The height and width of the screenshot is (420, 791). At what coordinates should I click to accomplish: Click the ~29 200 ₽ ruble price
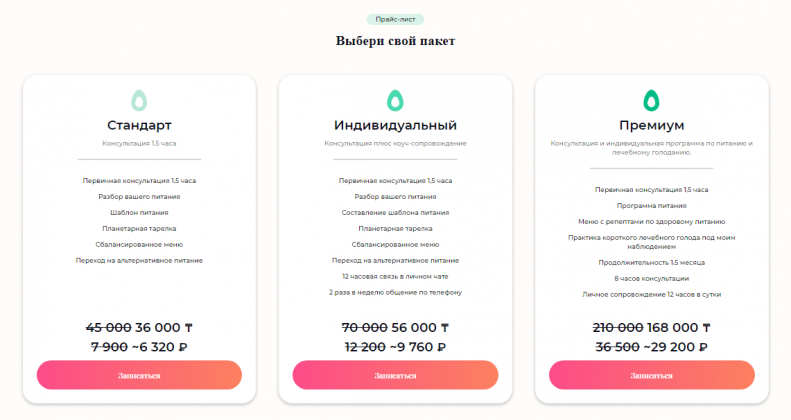click(x=676, y=347)
